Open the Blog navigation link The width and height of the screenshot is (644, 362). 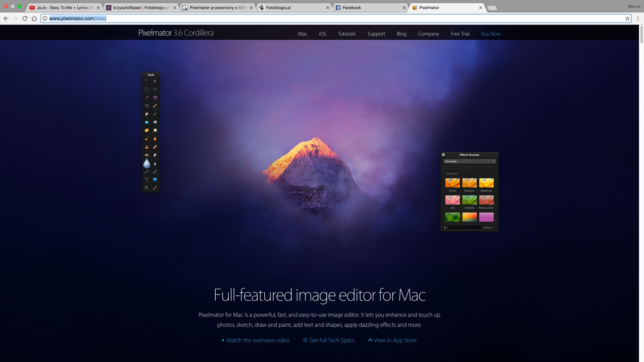click(x=401, y=34)
